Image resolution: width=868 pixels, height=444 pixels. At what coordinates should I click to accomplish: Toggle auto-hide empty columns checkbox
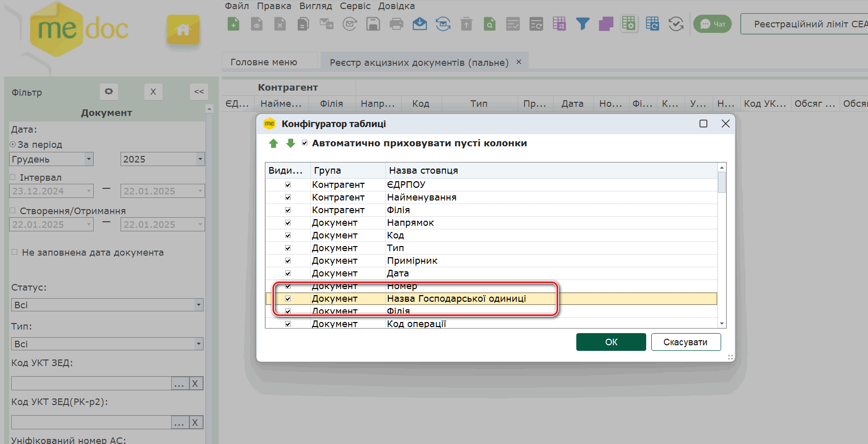coord(304,143)
